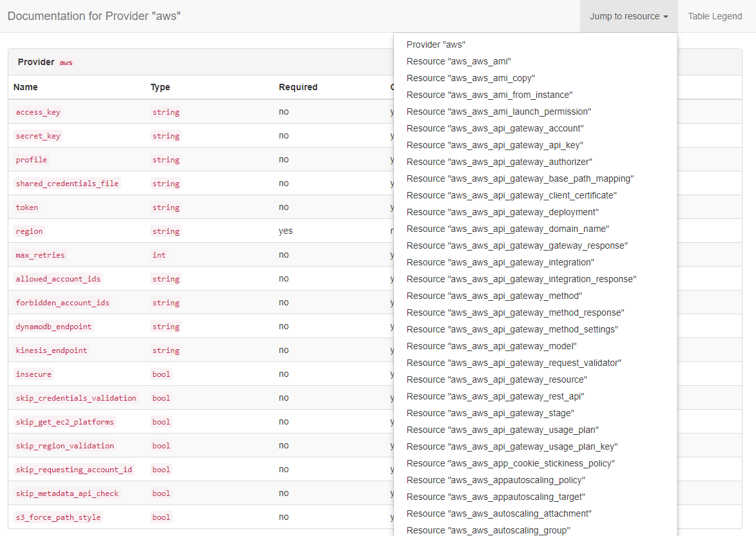756x536 pixels.
Task: Jump to Resource "aws_aws_api_gateway_request_validator"
Action: point(535,363)
